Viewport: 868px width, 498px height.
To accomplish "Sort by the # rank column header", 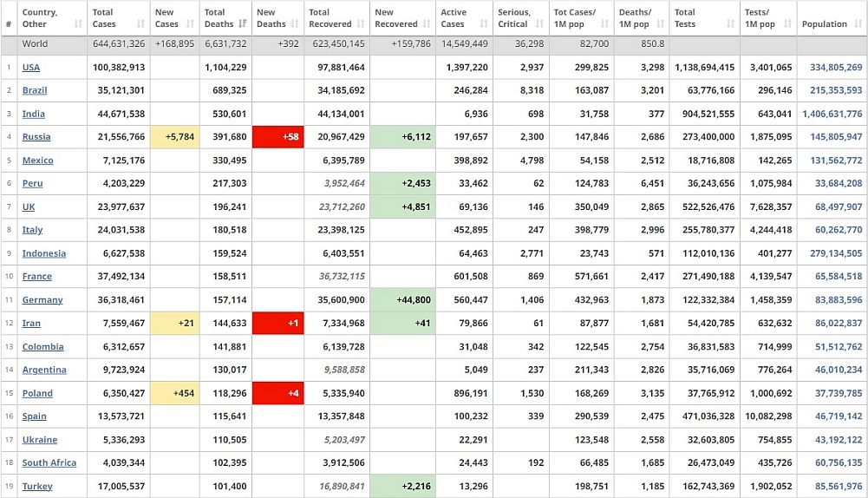I will [x=9, y=23].
